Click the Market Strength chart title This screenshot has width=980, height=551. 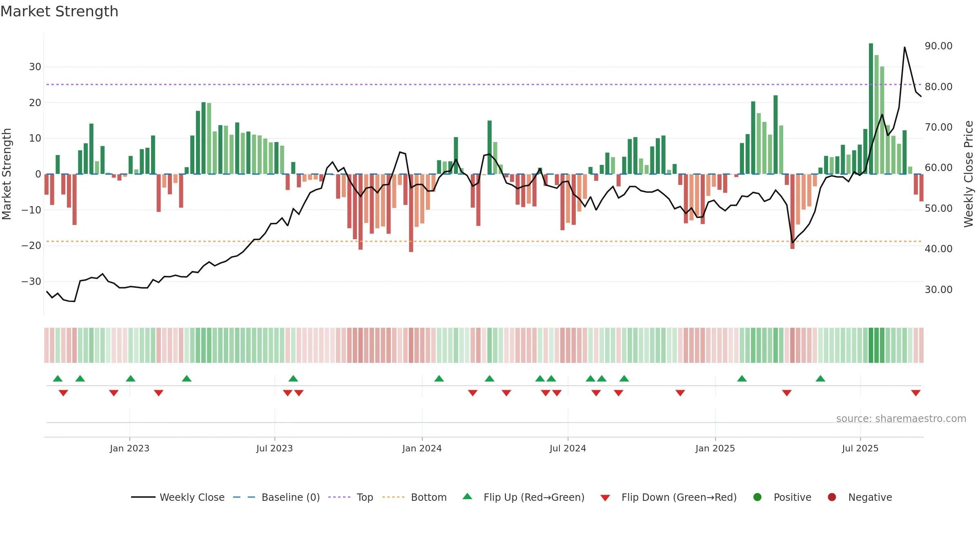[60, 11]
